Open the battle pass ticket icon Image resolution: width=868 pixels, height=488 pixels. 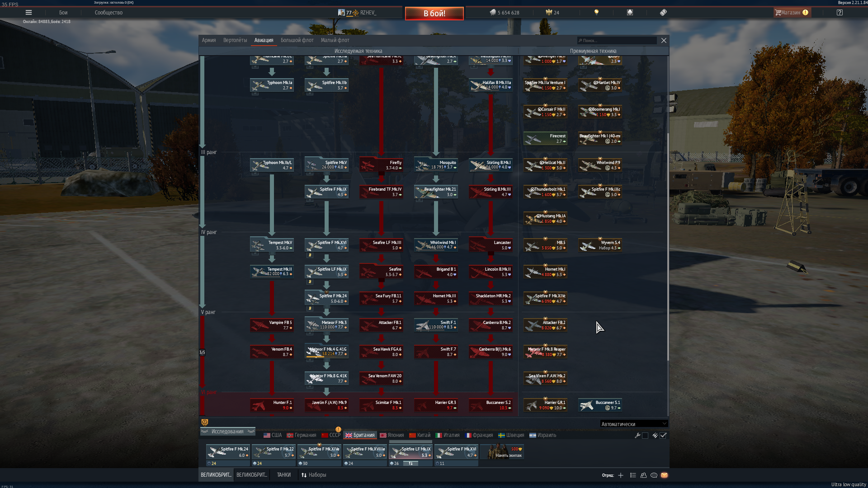click(x=663, y=13)
